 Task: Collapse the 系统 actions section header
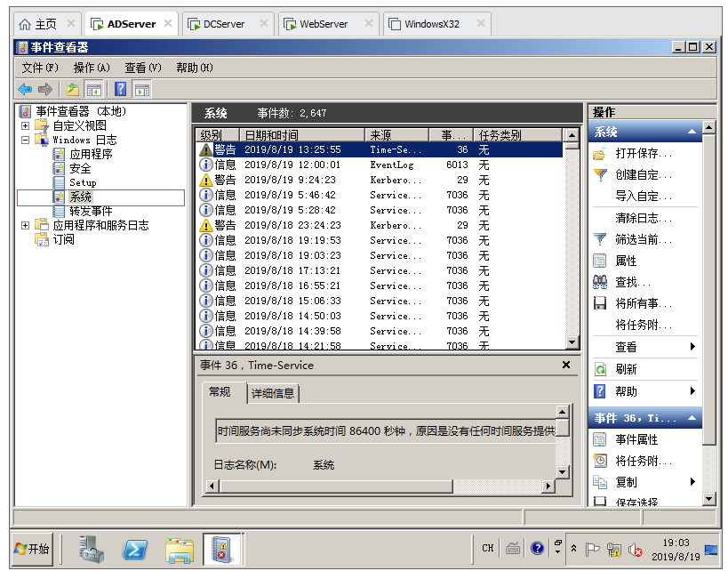692,132
